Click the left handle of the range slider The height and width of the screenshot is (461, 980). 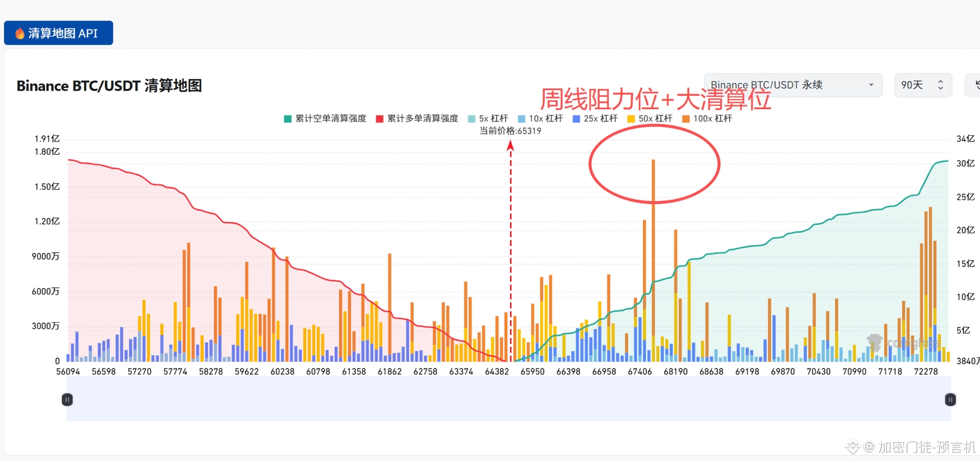coord(67,399)
